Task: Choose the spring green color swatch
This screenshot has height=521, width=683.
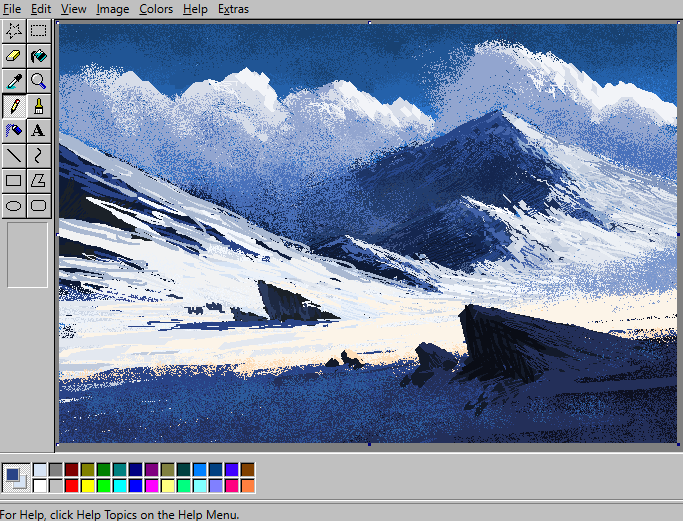Action: pos(184,486)
